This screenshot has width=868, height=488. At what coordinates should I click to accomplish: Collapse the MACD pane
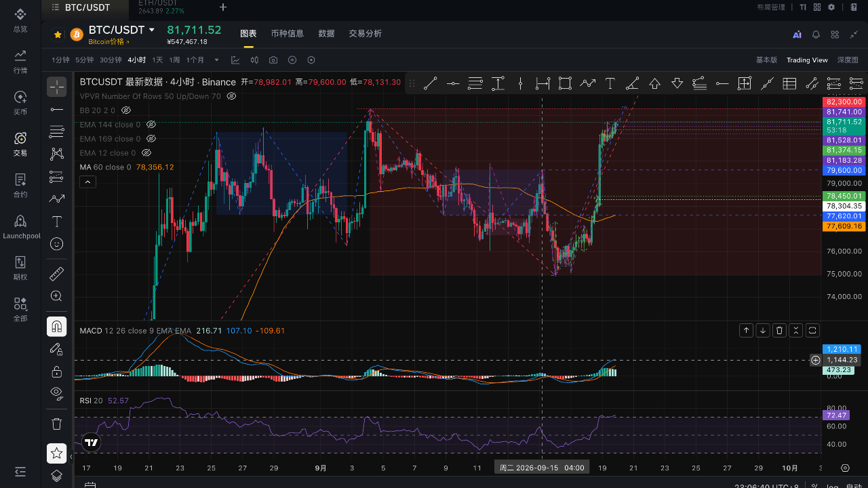pyautogui.click(x=796, y=331)
